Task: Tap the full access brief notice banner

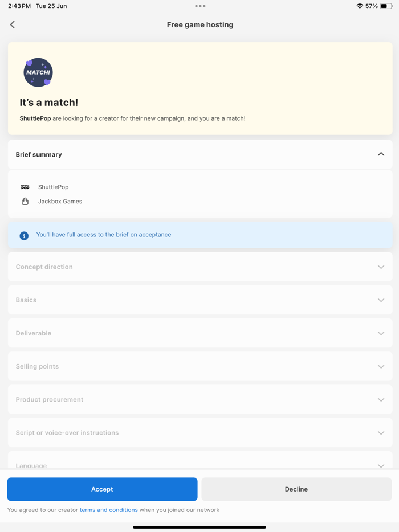Action: coord(199,235)
